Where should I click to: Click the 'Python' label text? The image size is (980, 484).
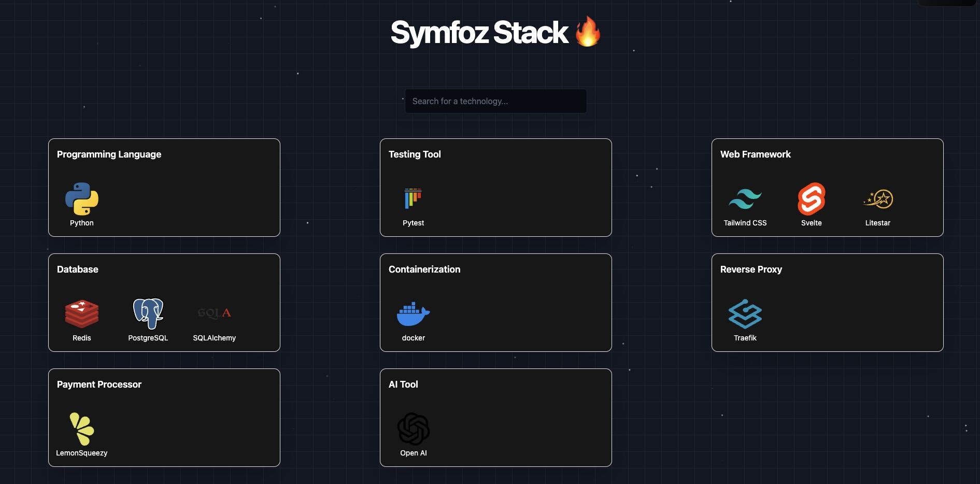click(x=82, y=223)
